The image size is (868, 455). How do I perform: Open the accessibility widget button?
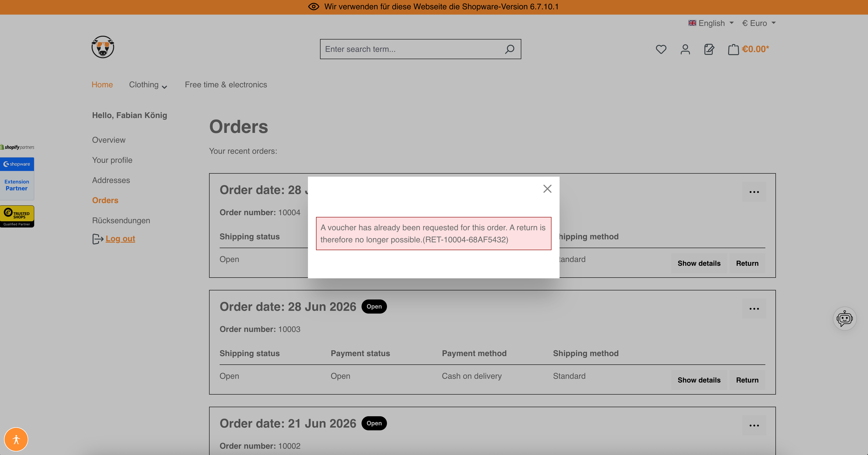(16, 439)
